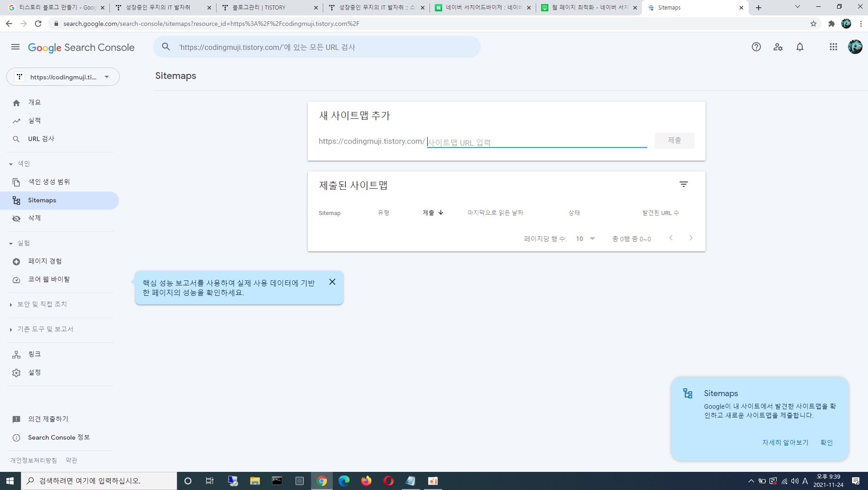The height and width of the screenshot is (490, 868).
Task: Click 자세히 알아보기 in Sitemaps popup
Action: coord(785,442)
